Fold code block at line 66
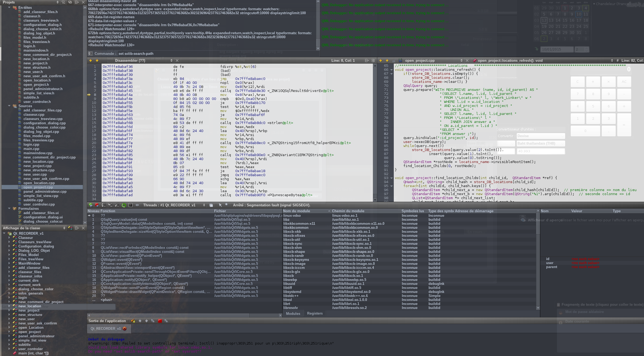This screenshot has width=644, height=356. [x=392, y=70]
